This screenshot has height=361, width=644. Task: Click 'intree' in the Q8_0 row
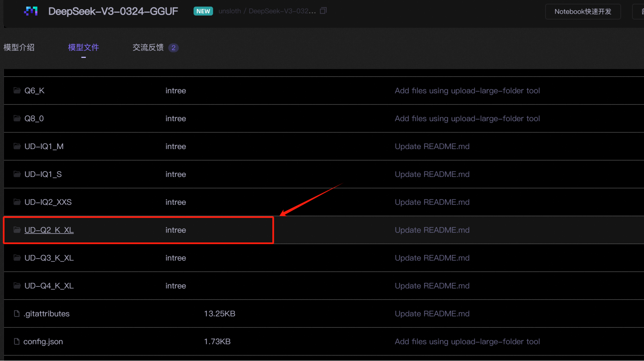pyautogui.click(x=176, y=118)
